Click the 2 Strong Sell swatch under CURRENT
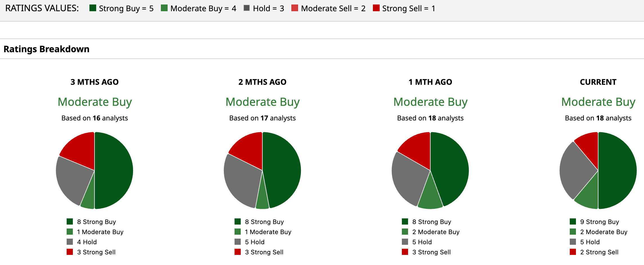This screenshot has width=644, height=265. (x=573, y=252)
